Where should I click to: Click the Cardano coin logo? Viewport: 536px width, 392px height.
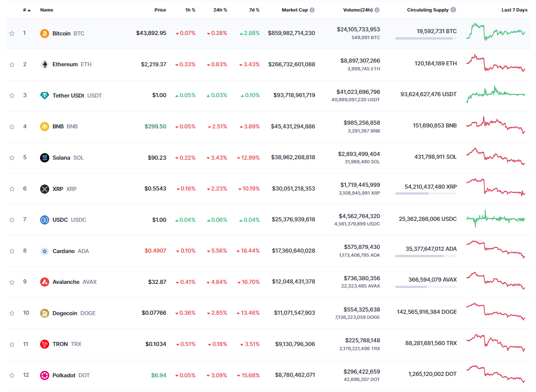[45, 251]
